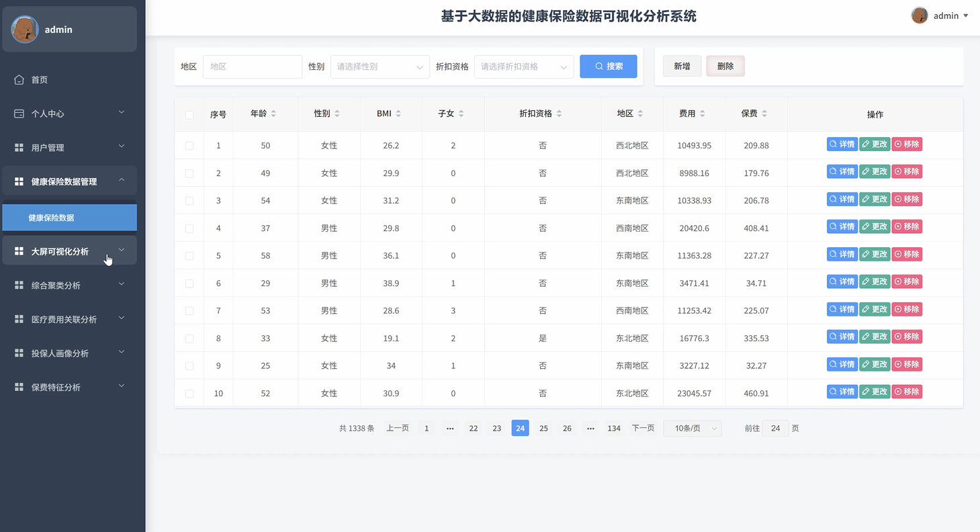980x532 pixels.
Task: Click 详情 button for row 4
Action: (842, 226)
